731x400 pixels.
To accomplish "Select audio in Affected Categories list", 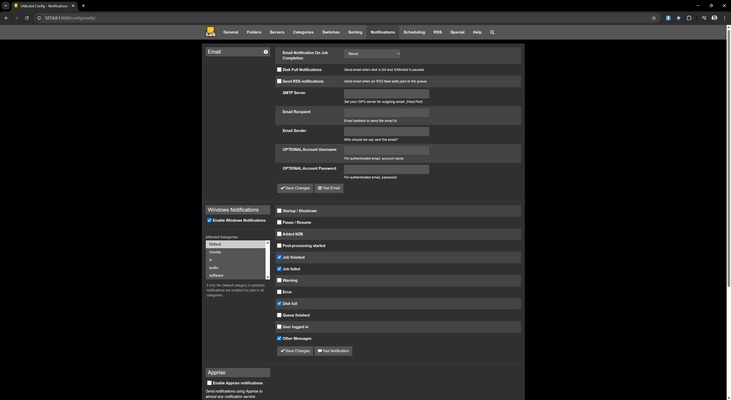I will [235, 268].
